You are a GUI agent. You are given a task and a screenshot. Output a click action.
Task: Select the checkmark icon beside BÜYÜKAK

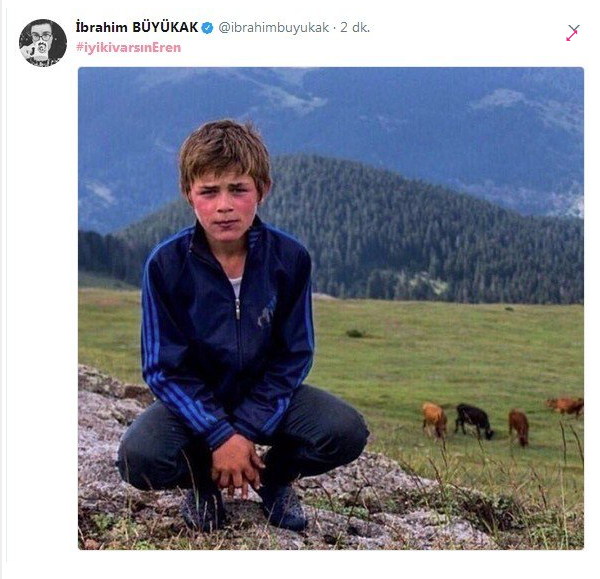pyautogui.click(x=207, y=28)
